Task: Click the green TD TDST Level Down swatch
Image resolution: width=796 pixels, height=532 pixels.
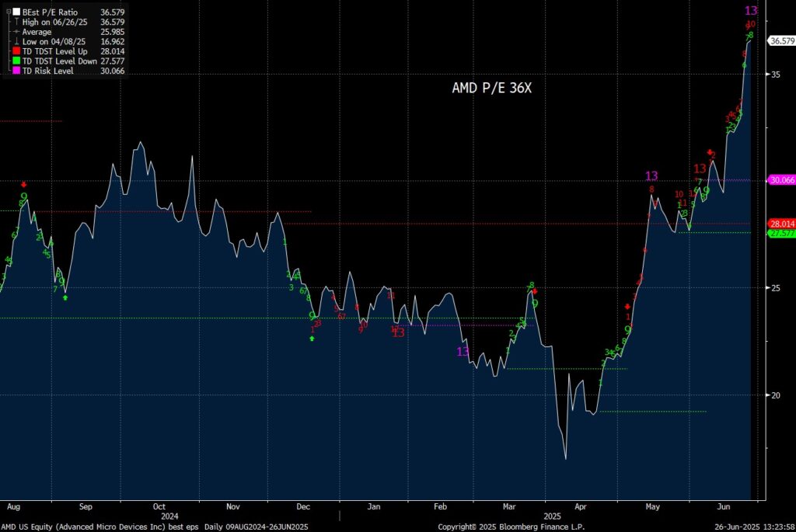Action: click(x=17, y=61)
